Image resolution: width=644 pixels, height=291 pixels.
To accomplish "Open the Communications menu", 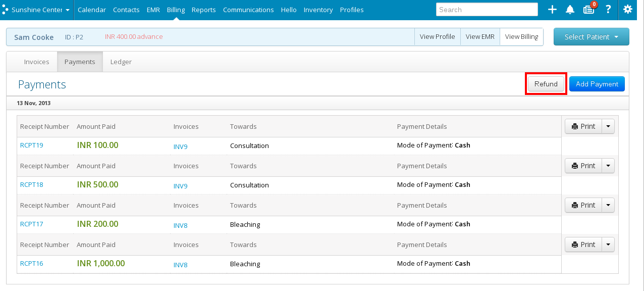I will (x=248, y=10).
